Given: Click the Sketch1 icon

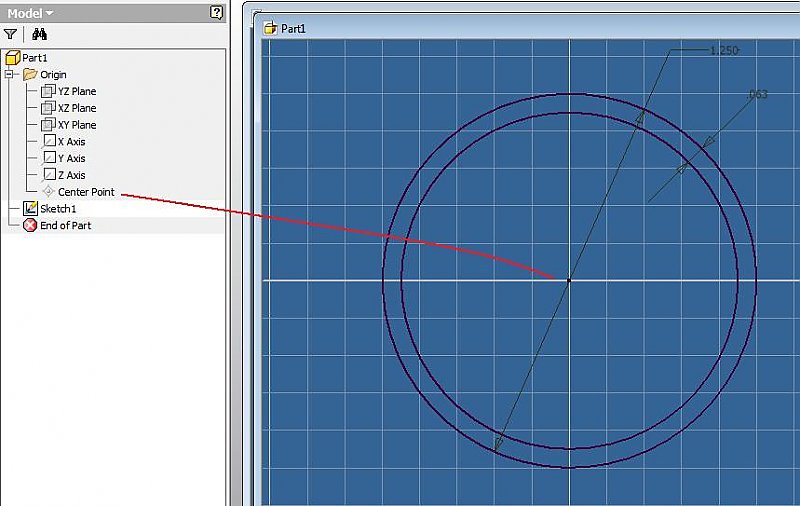Looking at the screenshot, I should 30,208.
